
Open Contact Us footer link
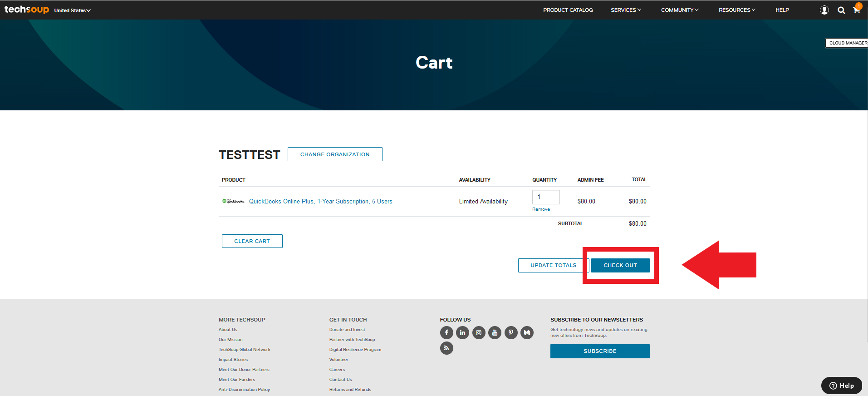coord(341,380)
